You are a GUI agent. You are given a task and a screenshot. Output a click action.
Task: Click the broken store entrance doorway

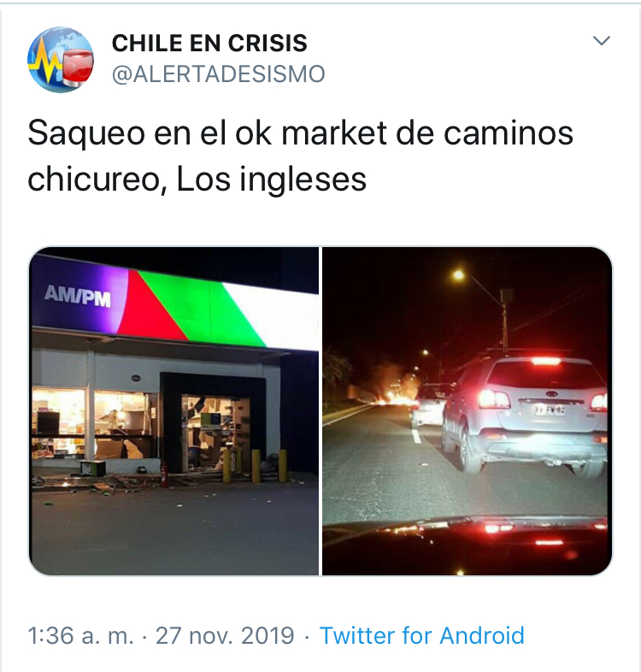(x=215, y=431)
